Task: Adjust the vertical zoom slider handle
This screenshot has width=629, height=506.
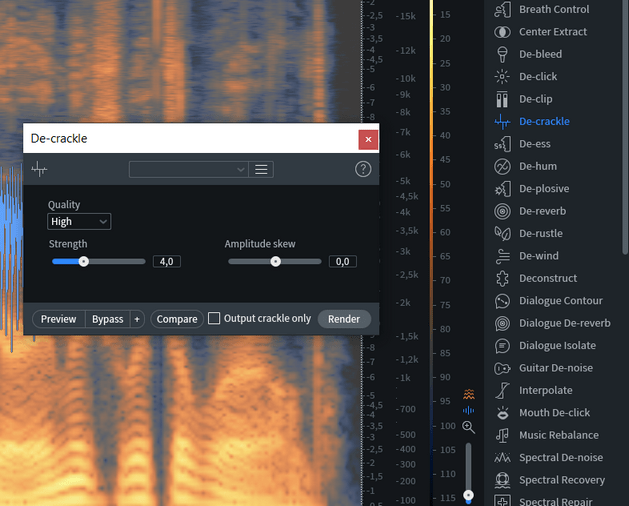Action: click(x=469, y=495)
